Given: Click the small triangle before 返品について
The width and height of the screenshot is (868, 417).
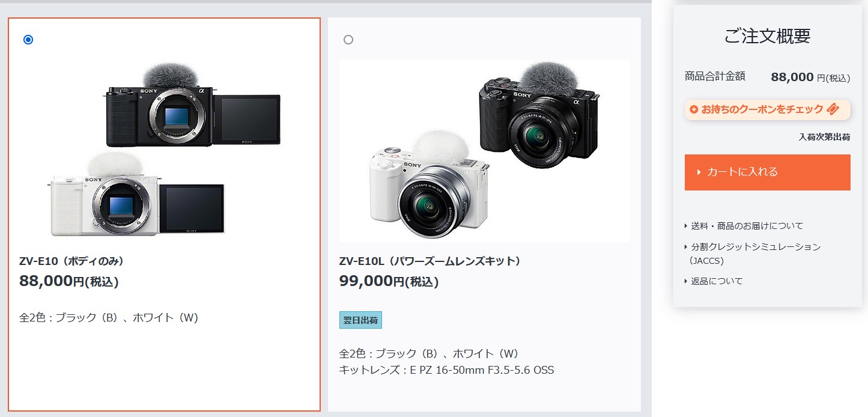Looking at the screenshot, I should [686, 281].
